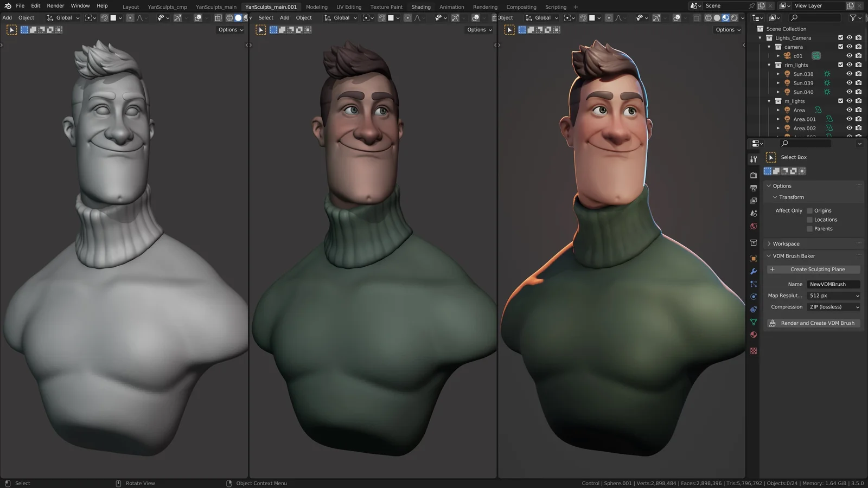Enable Solid viewport shading
The height and width of the screenshot is (488, 868).
coord(717,17)
